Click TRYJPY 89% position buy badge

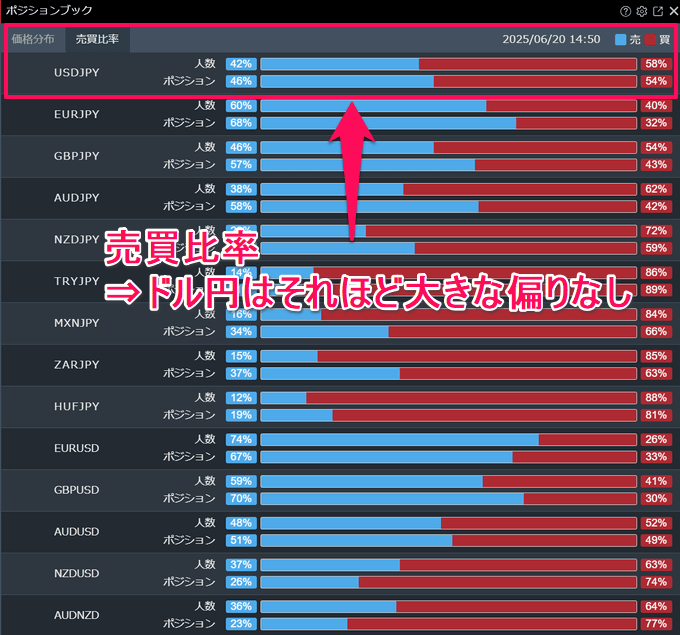tap(656, 290)
